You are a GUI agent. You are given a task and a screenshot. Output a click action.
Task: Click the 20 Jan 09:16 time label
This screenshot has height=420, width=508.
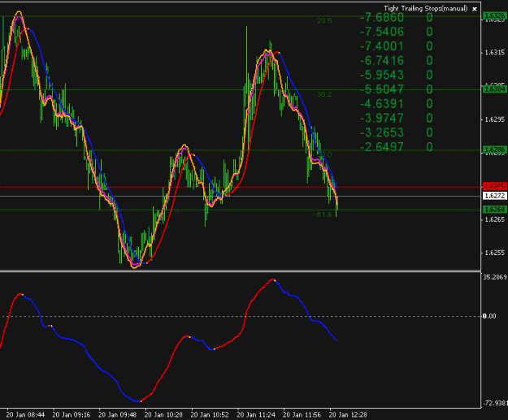pyautogui.click(x=72, y=415)
